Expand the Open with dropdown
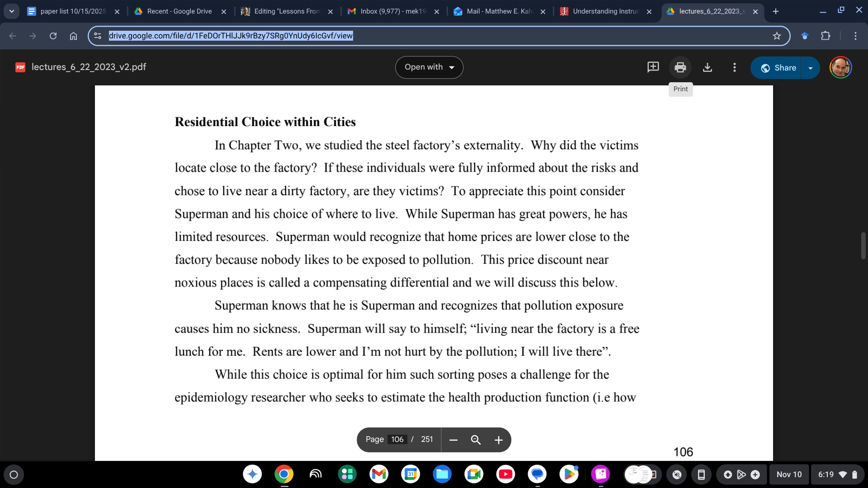This screenshot has height=488, width=868. pos(429,67)
